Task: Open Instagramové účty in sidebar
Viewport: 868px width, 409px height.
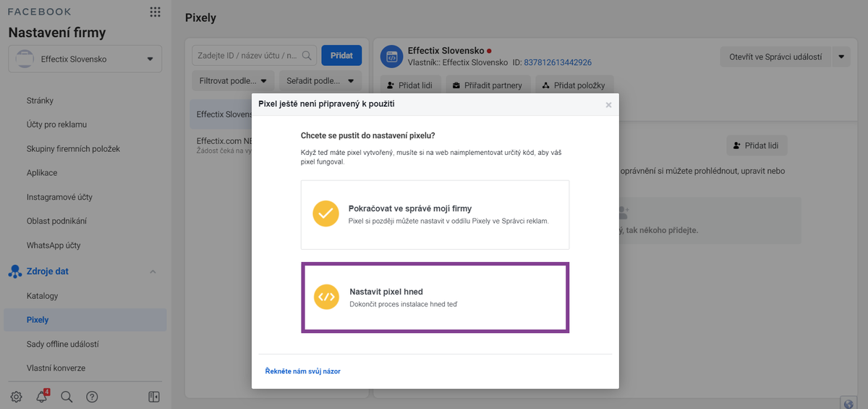Action: [x=59, y=197]
